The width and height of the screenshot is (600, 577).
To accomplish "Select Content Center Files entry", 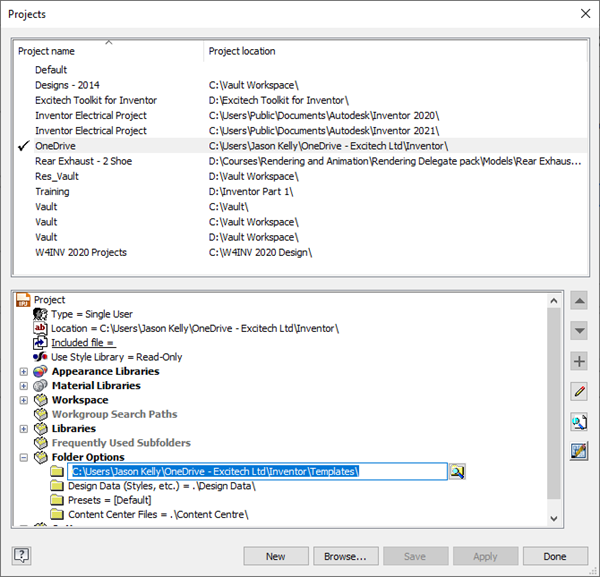I will point(158,515).
